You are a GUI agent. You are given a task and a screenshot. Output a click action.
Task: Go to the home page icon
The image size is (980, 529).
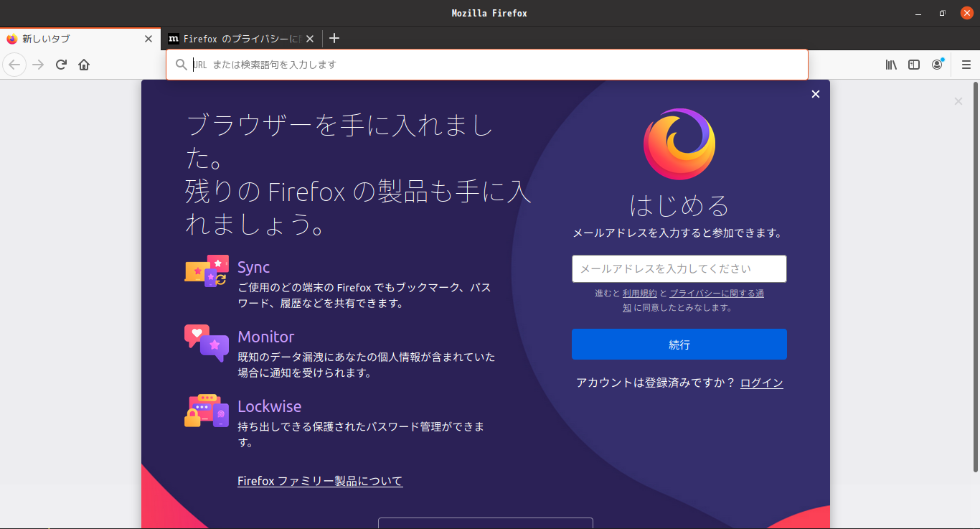pos(84,65)
